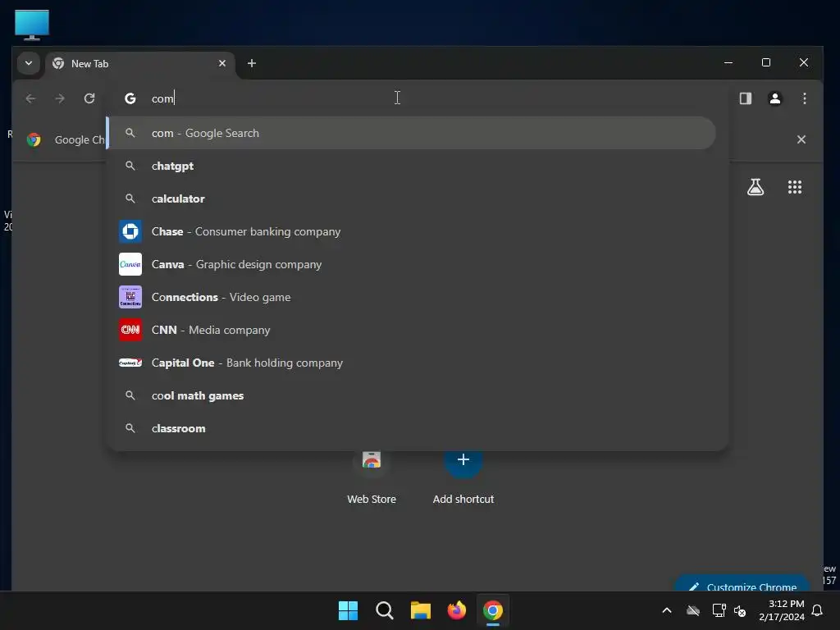The width and height of the screenshot is (840, 630).
Task: Open Chrome's three-dot menu
Action: [x=804, y=98]
